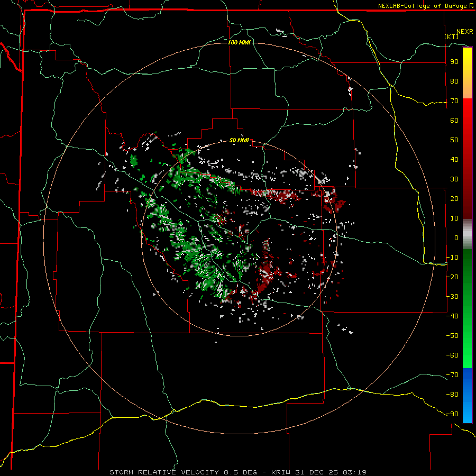Click the -40 scale label
The width and height of the screenshot is (476, 476).
[x=452, y=316]
